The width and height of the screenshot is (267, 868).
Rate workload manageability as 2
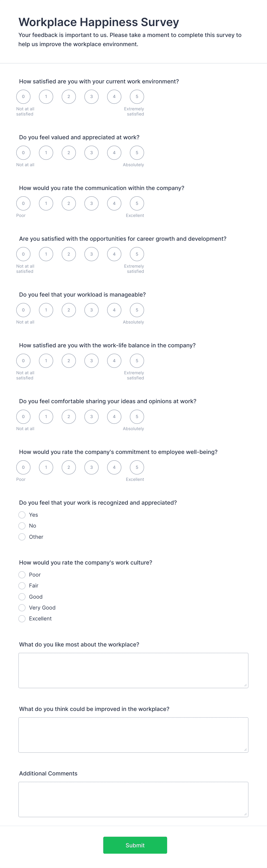tap(69, 310)
